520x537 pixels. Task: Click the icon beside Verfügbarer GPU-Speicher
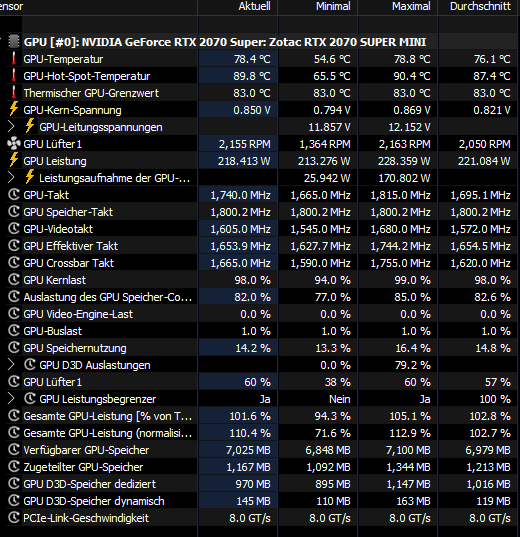pyautogui.click(x=14, y=450)
